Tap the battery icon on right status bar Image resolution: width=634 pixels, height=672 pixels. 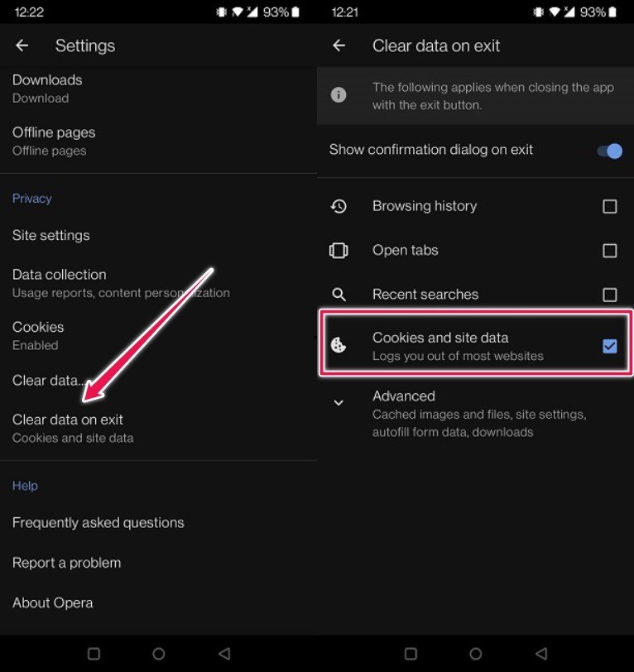point(612,12)
